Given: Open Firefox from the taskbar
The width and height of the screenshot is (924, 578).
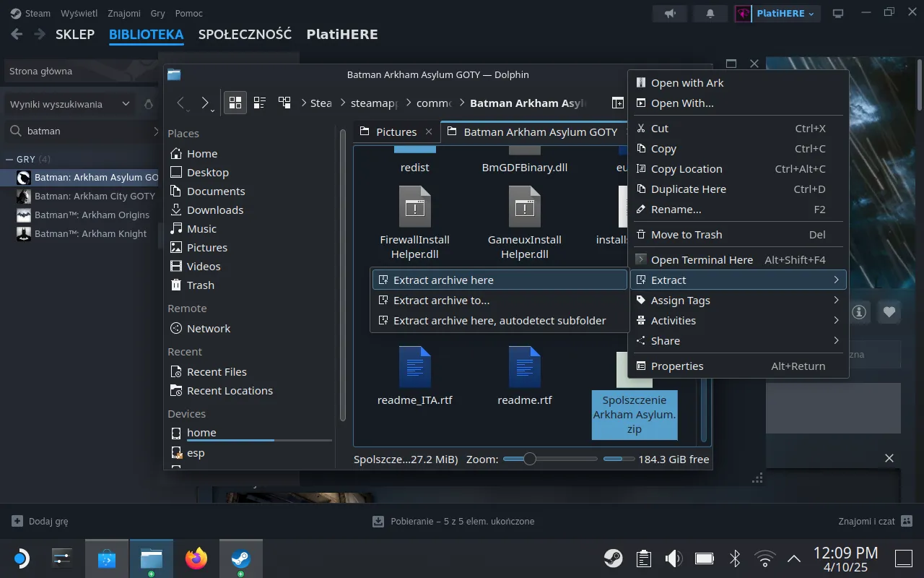Looking at the screenshot, I should coord(196,558).
